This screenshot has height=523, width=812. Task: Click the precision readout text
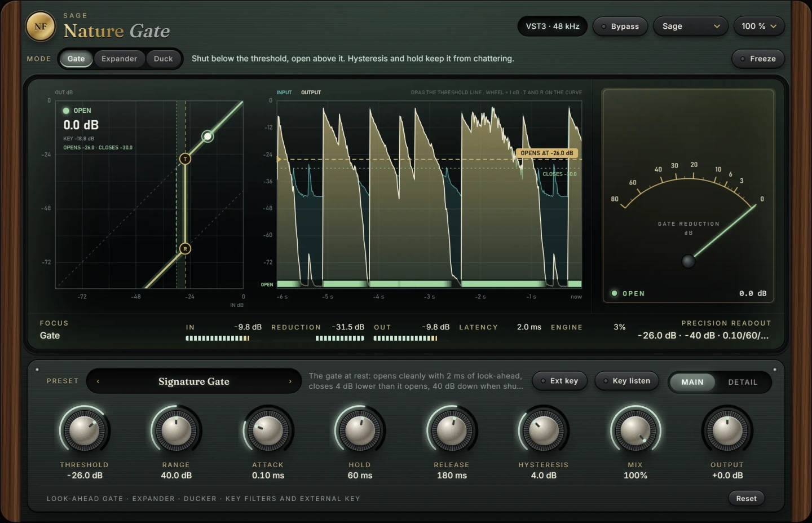703,335
